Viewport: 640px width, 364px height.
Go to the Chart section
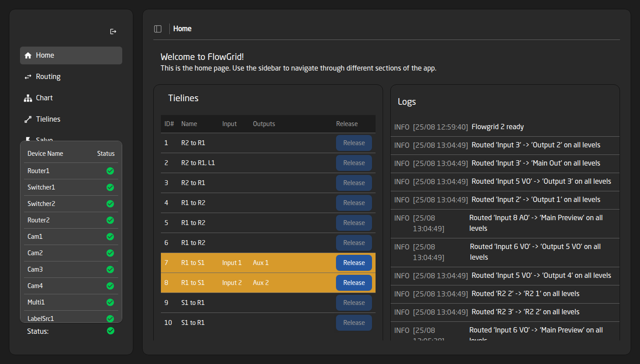coord(71,98)
